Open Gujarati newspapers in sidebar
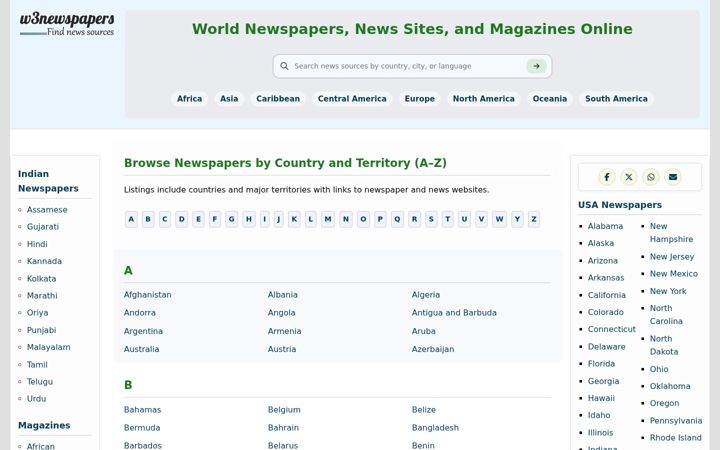The height and width of the screenshot is (450, 720). pyautogui.click(x=43, y=227)
